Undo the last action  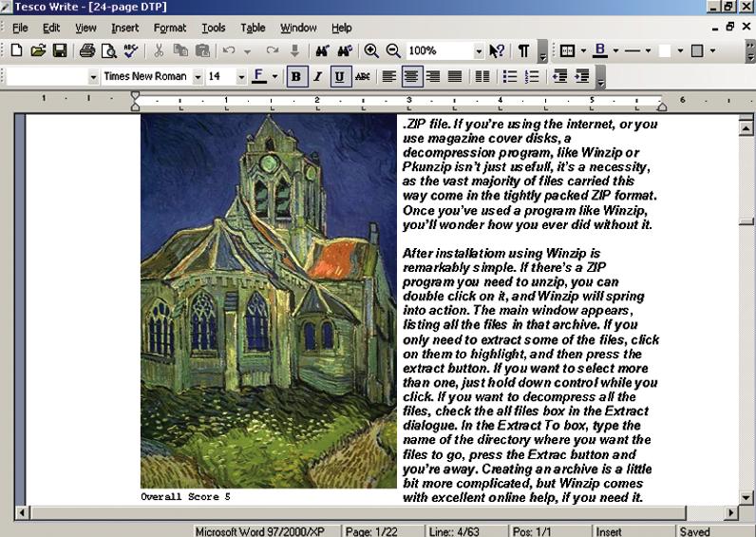(229, 50)
